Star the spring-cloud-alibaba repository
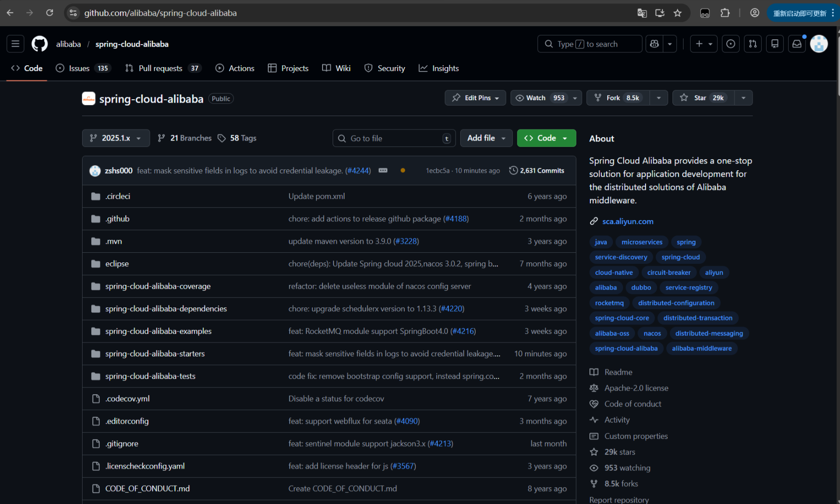840x504 pixels. pyautogui.click(x=703, y=98)
